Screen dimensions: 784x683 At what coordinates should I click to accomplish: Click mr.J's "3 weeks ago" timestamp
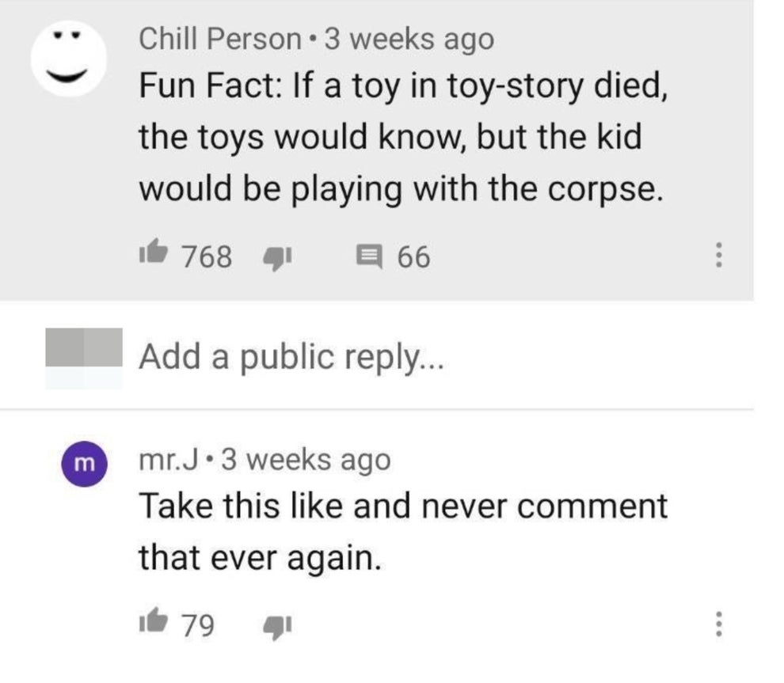(306, 459)
